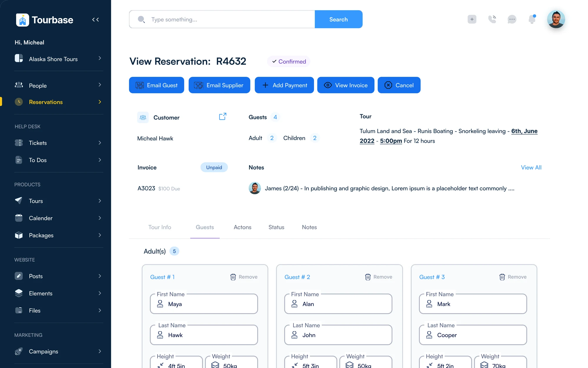
Task: Open customer details external link icon
Action: [x=223, y=117]
